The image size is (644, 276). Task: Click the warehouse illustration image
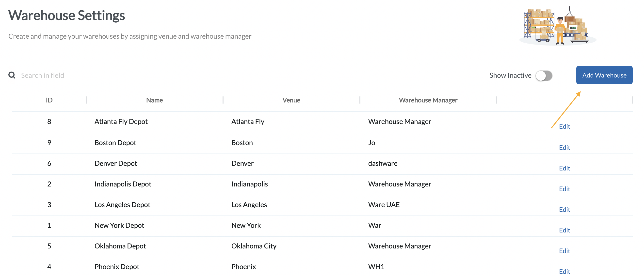[557, 26]
